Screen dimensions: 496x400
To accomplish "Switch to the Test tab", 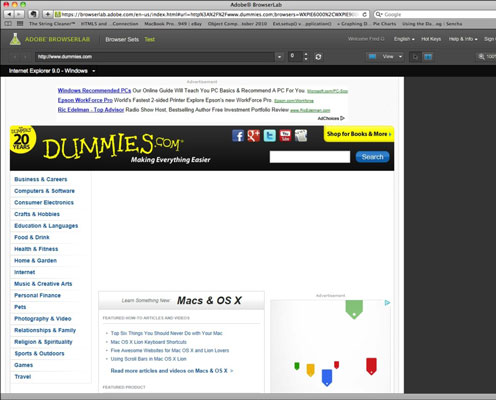I will [x=149, y=39].
